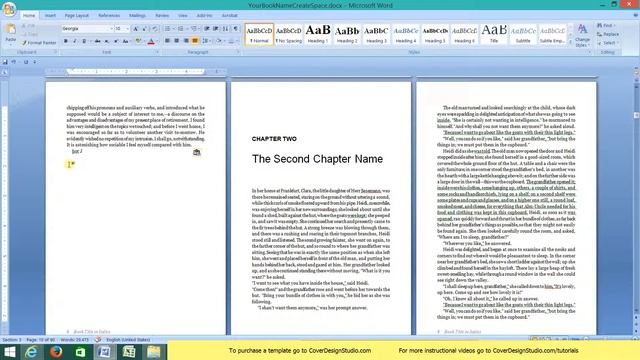The image size is (640, 360).
Task: Apply Heading 2 style
Action: [347, 34]
